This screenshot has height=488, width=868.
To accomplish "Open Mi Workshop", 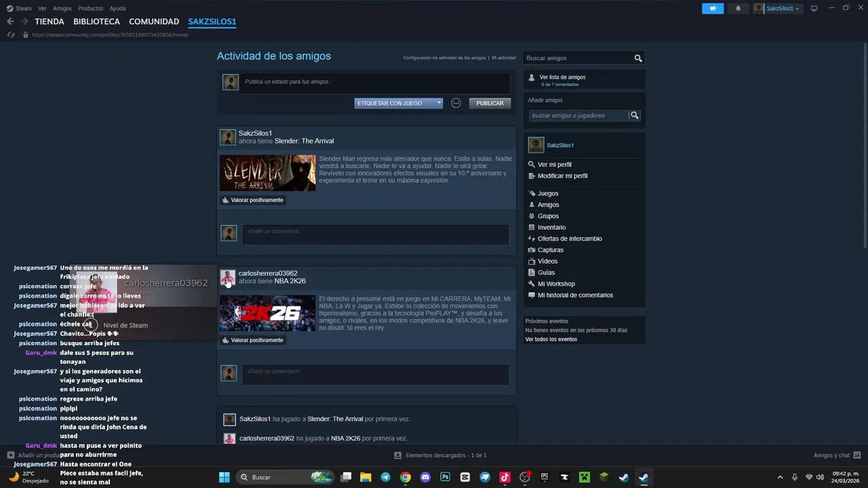I will 556,284.
